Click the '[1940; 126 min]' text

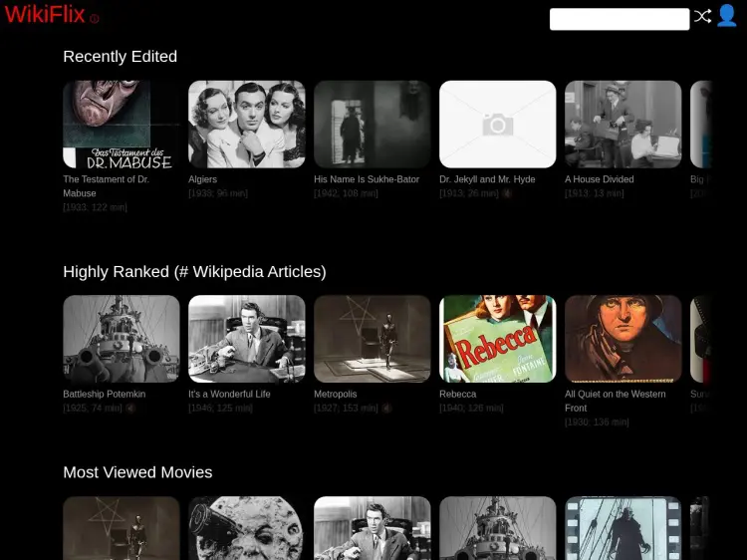tap(471, 408)
